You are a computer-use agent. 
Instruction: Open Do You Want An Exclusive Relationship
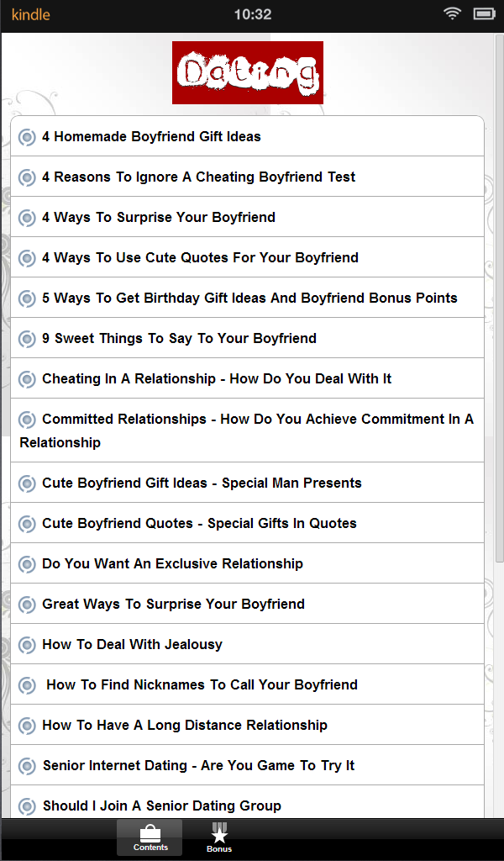pos(172,563)
